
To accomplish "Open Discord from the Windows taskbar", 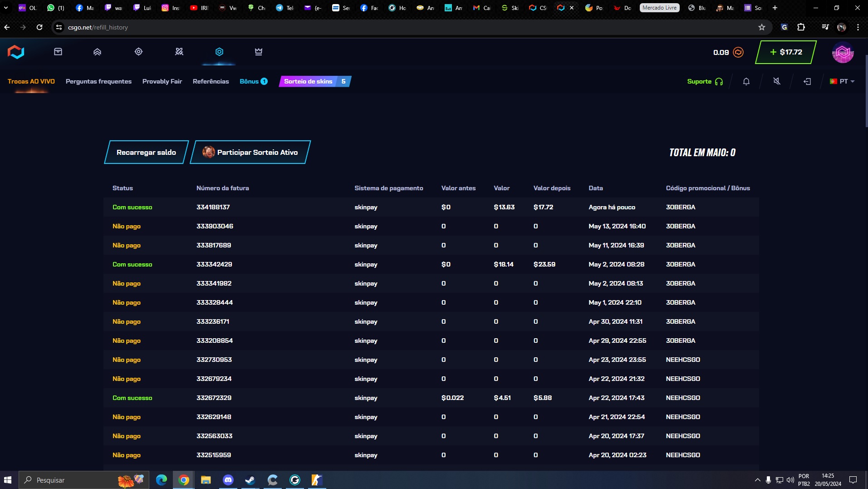I will (x=228, y=480).
